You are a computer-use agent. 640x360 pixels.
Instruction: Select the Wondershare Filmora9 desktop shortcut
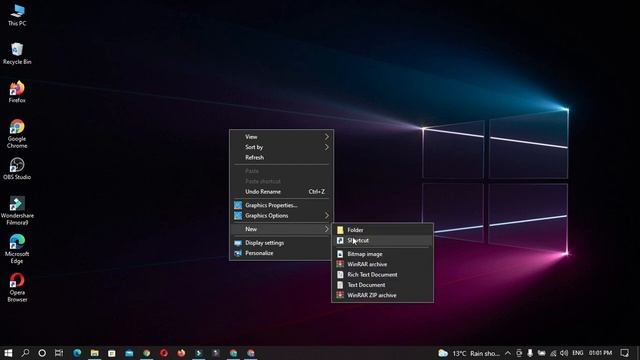(x=17, y=211)
